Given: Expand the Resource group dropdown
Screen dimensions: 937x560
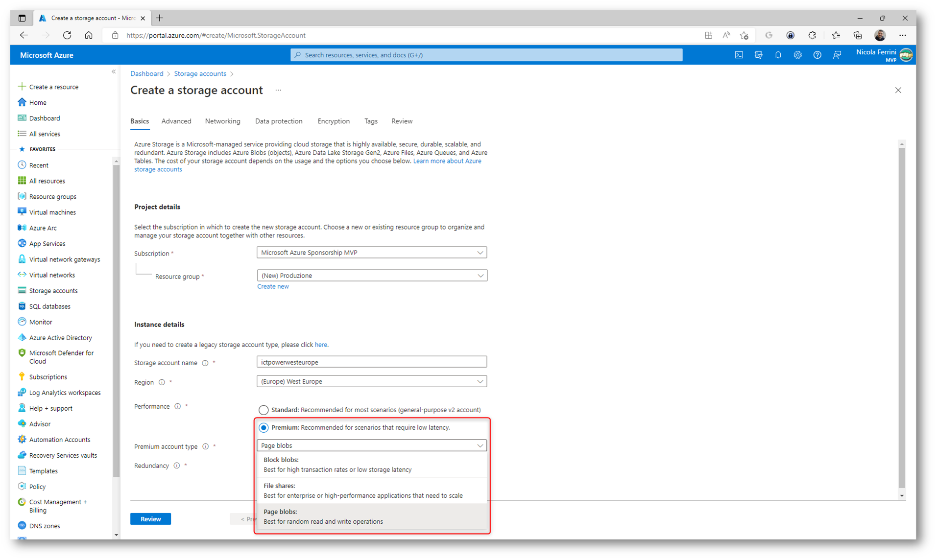Looking at the screenshot, I should click(371, 276).
